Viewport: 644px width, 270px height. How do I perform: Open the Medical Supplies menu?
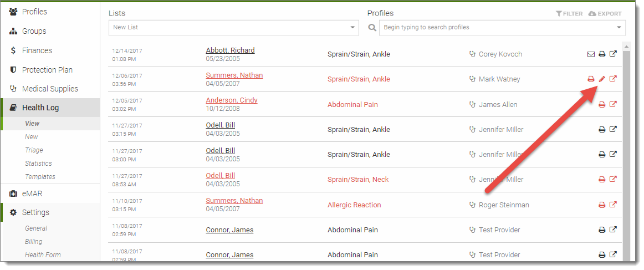[x=50, y=89]
